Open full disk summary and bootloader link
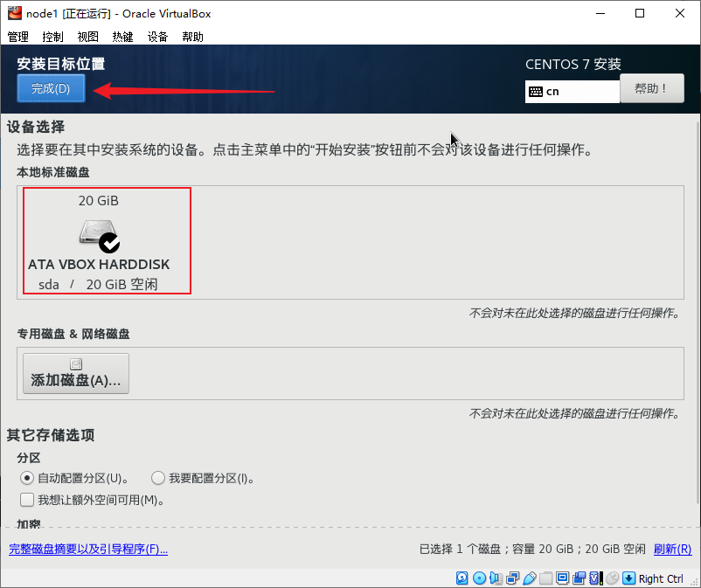This screenshot has height=588, width=701. pyautogui.click(x=88, y=550)
